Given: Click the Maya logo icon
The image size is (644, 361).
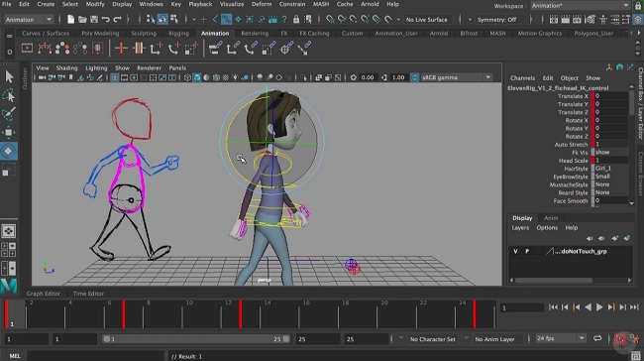Looking at the screenshot, I should click(x=9, y=286).
